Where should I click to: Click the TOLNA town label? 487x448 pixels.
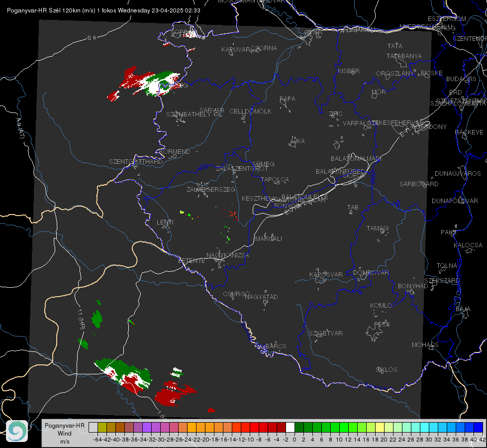[447, 266]
